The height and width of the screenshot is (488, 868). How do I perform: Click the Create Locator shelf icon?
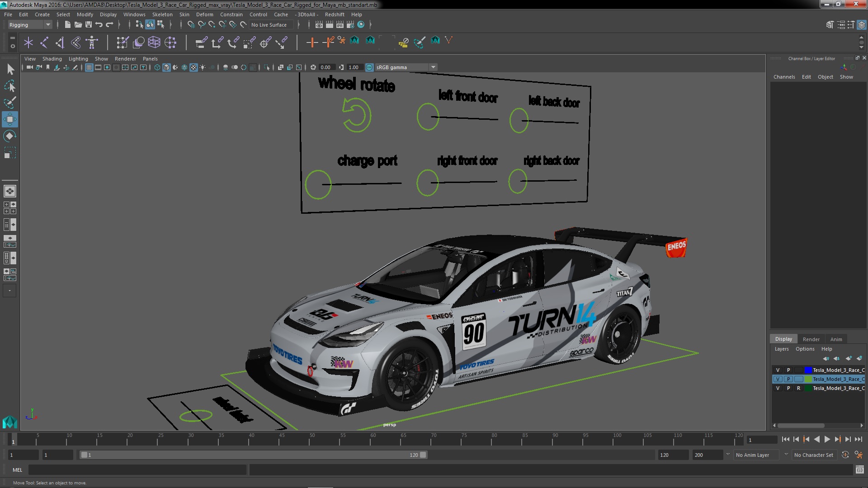tap(28, 43)
